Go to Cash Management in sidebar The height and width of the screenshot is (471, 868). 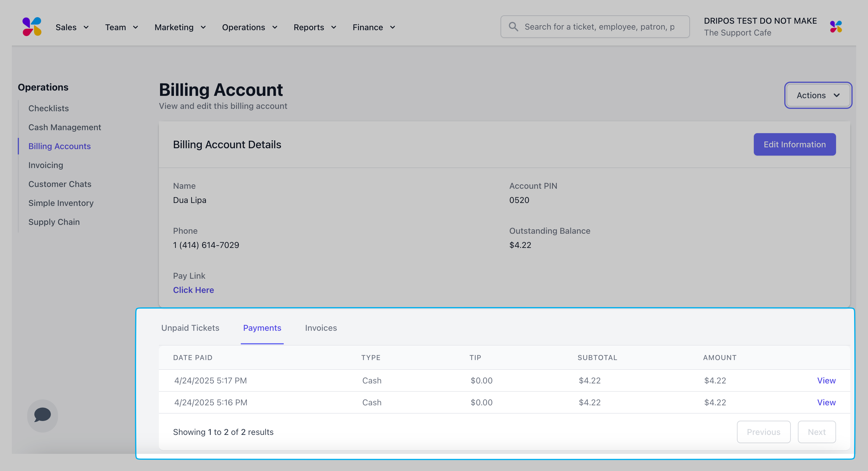[x=65, y=127]
